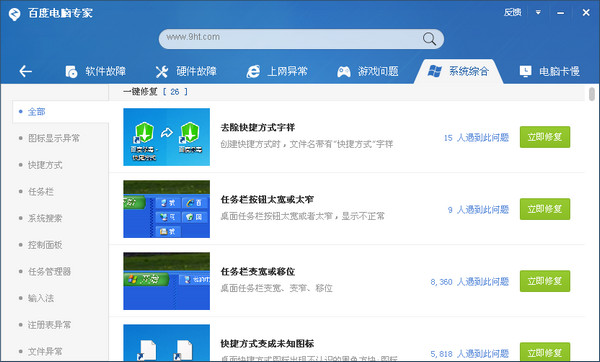Click the search magnifier icon

click(429, 39)
